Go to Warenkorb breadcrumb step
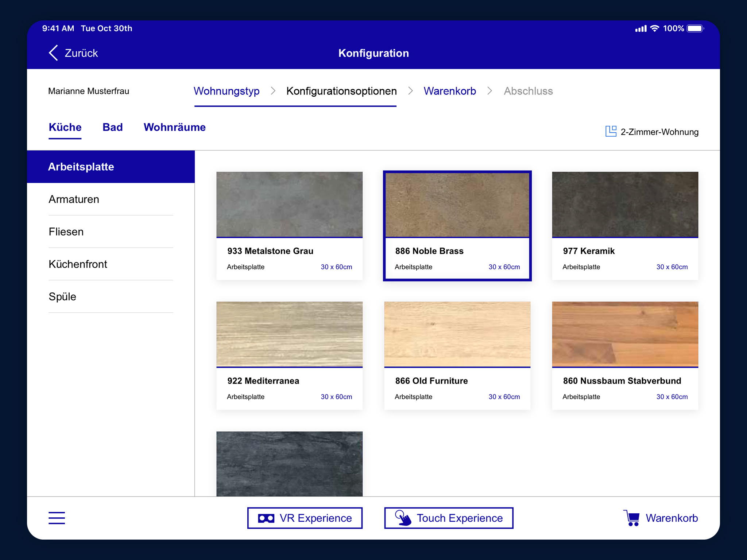The image size is (747, 560). coord(449,91)
